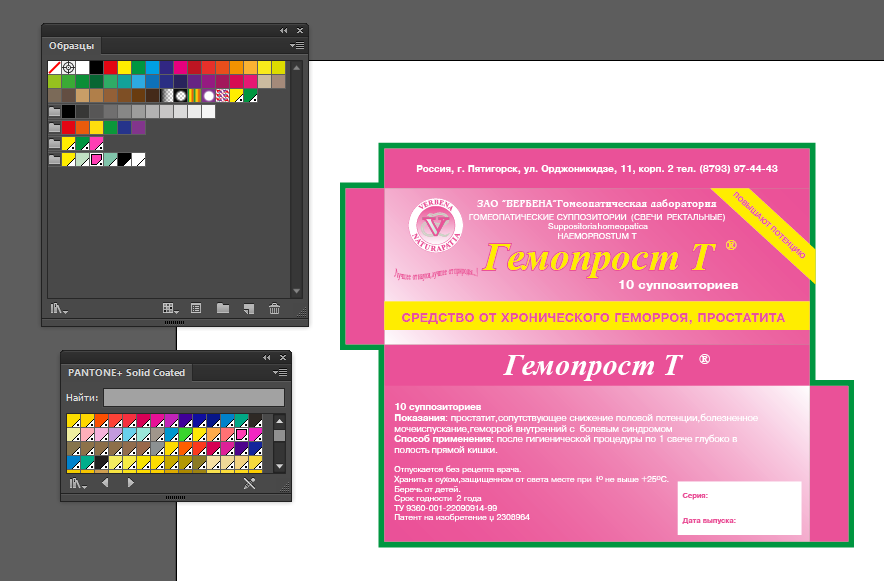This screenshot has height=581, width=884.
Task: Pick first yellow swatch in PANTONE panel
Action: pyautogui.click(x=73, y=420)
